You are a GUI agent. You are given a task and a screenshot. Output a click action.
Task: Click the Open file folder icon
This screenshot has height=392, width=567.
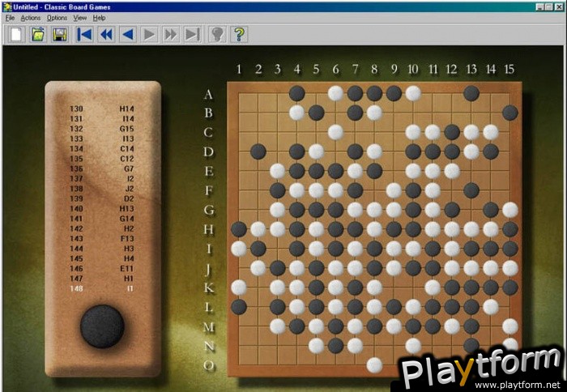(38, 34)
